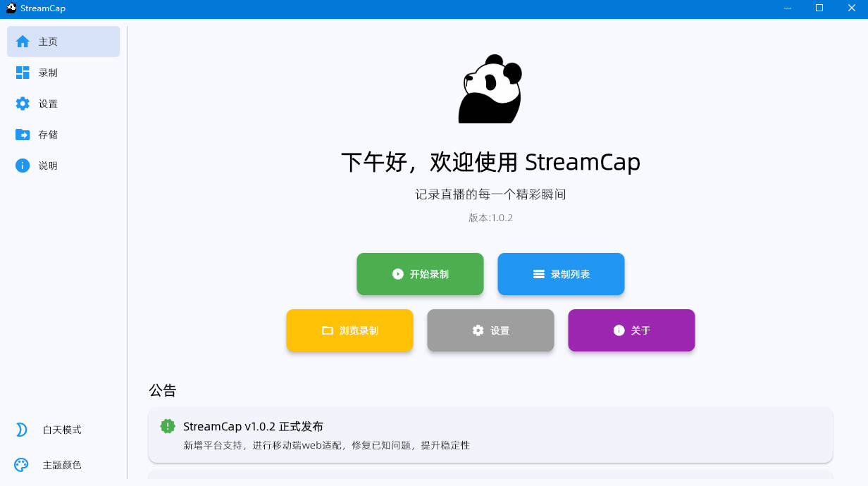Image resolution: width=868 pixels, height=486 pixels.
Task: Click the info icon beside 说明
Action: tap(23, 166)
